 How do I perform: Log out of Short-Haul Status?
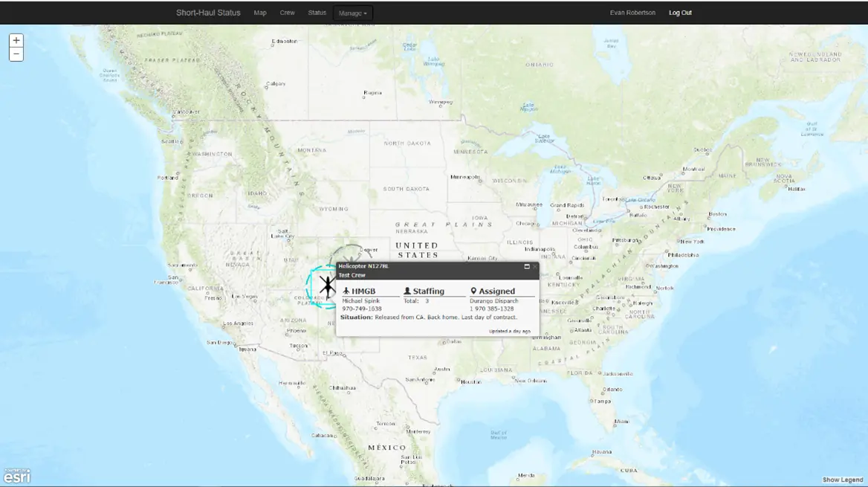click(679, 13)
